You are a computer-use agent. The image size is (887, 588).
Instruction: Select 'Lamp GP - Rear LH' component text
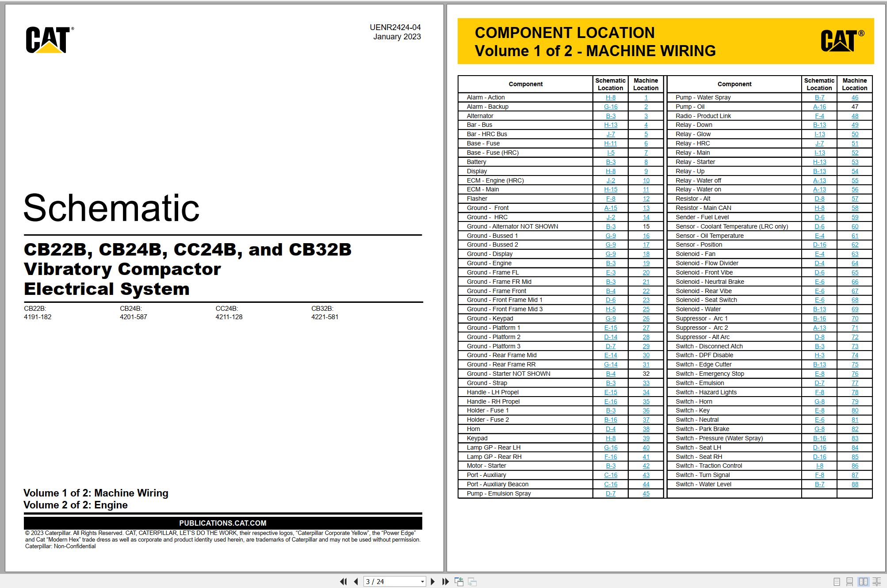(493, 448)
